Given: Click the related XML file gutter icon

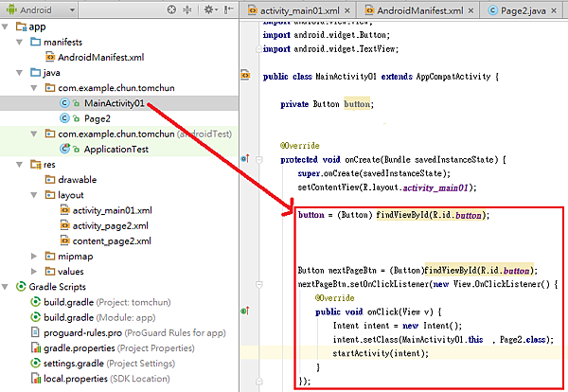Looking at the screenshot, I should [243, 75].
